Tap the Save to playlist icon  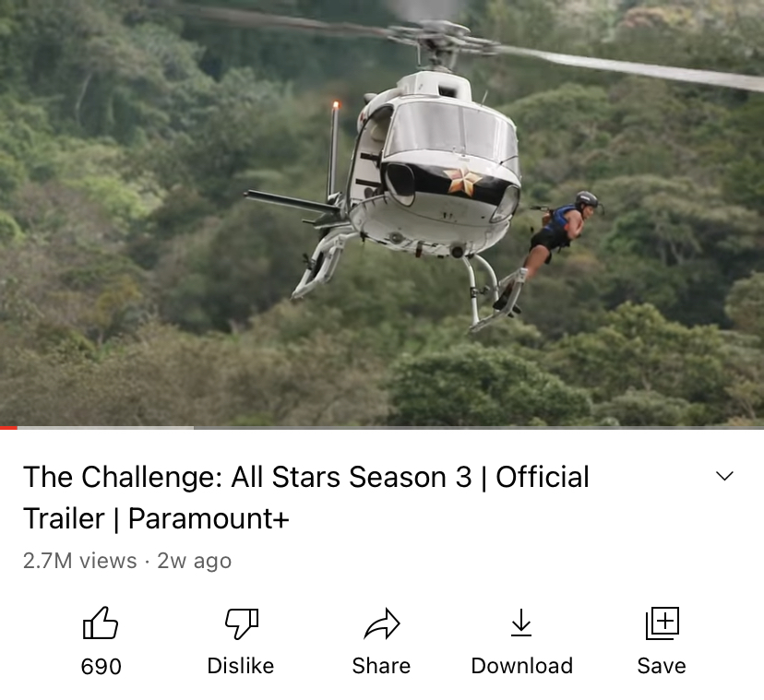[x=663, y=623]
